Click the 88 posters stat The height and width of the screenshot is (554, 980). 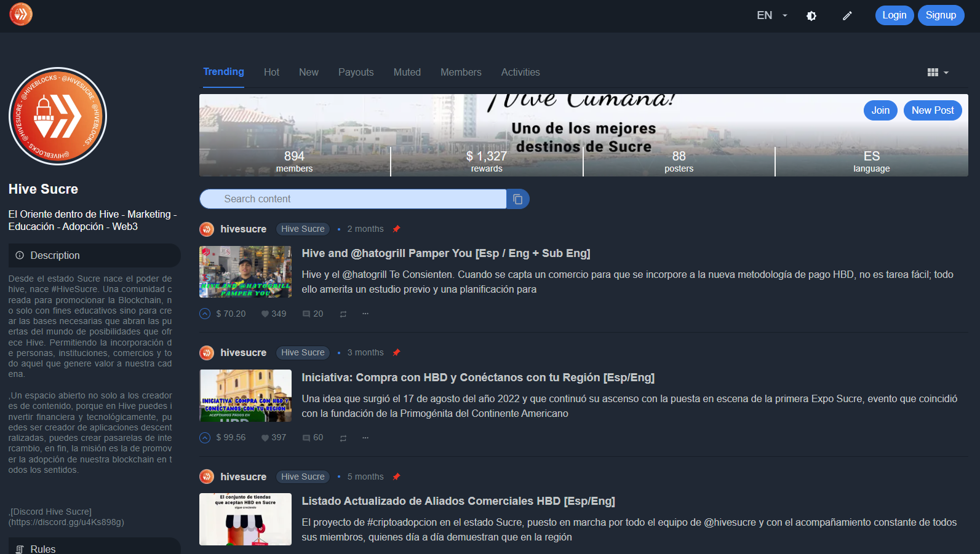pos(679,161)
